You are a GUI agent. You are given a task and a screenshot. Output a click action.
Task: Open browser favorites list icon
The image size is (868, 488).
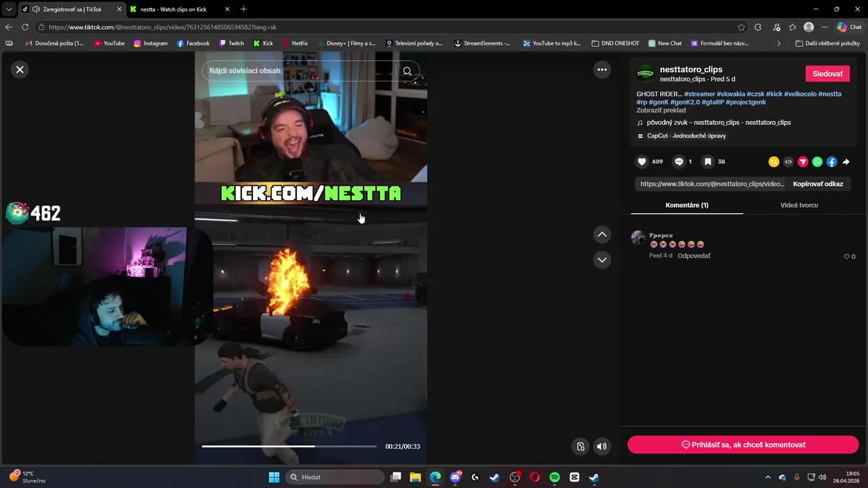792,27
